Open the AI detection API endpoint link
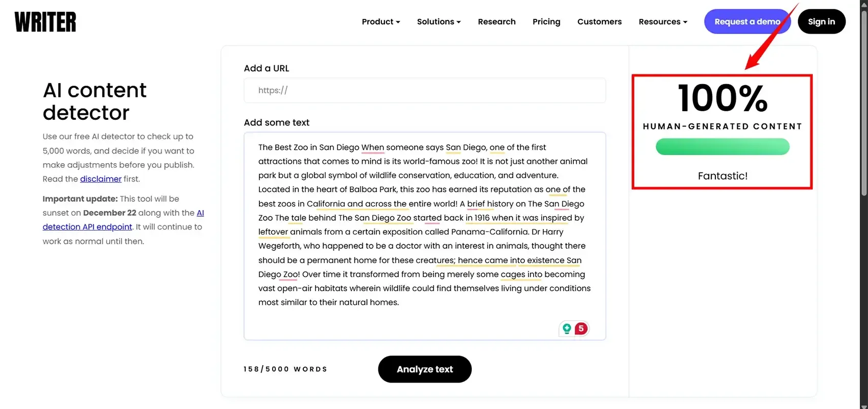Viewport: 868px width, 409px height. coord(87,227)
